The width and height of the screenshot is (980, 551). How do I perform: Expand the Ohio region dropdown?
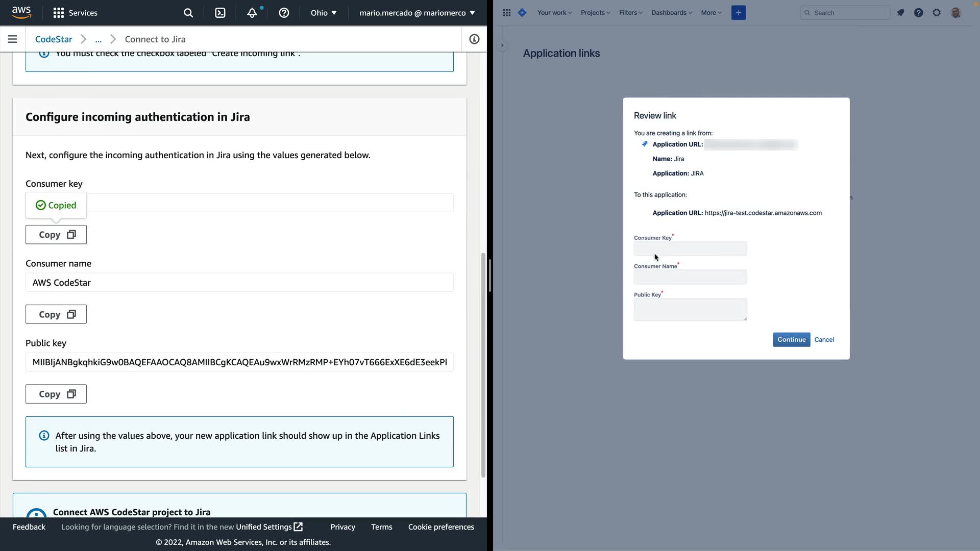pos(324,13)
